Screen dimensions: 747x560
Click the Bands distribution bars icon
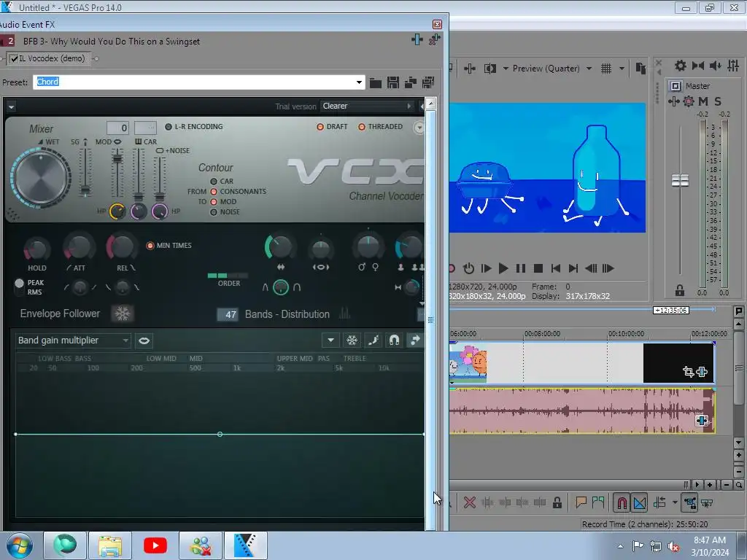pyautogui.click(x=344, y=314)
